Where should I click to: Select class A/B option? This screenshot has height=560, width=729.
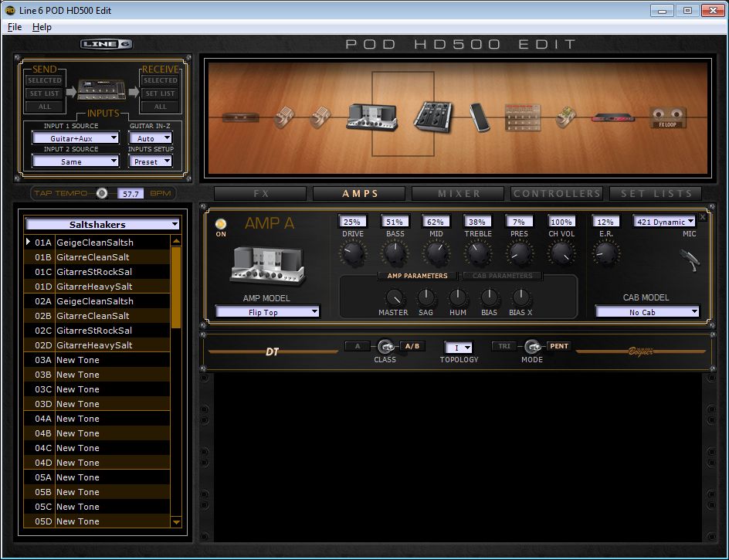(x=412, y=346)
